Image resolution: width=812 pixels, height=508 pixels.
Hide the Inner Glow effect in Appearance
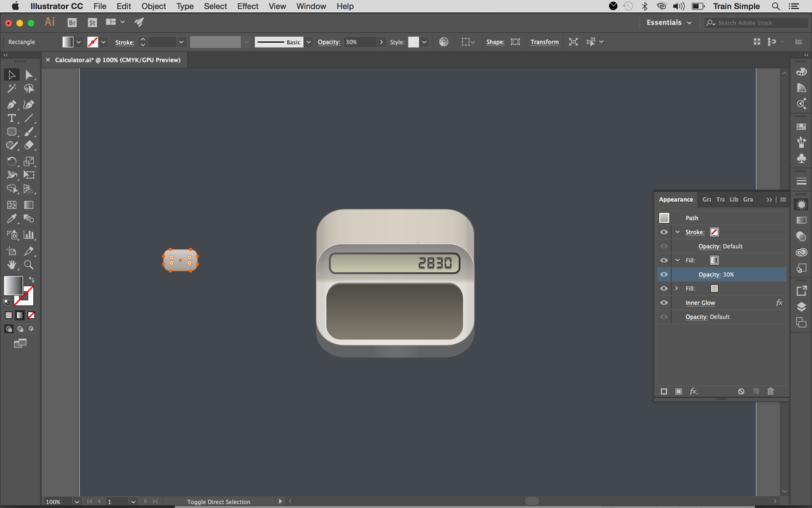(664, 303)
